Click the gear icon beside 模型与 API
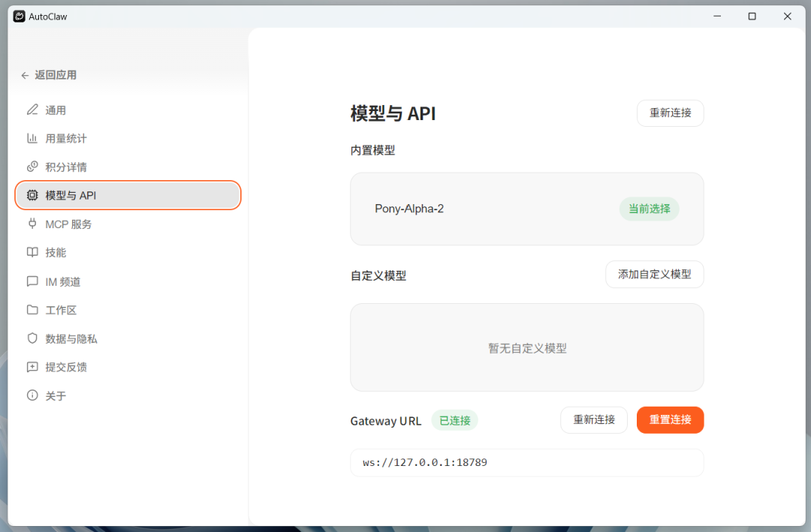The height and width of the screenshot is (532, 811). [32, 195]
